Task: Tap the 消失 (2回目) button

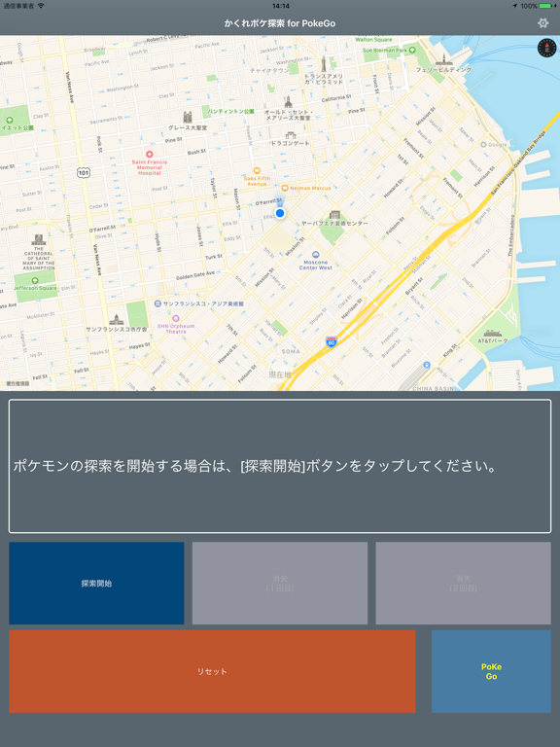Action: pos(464,584)
